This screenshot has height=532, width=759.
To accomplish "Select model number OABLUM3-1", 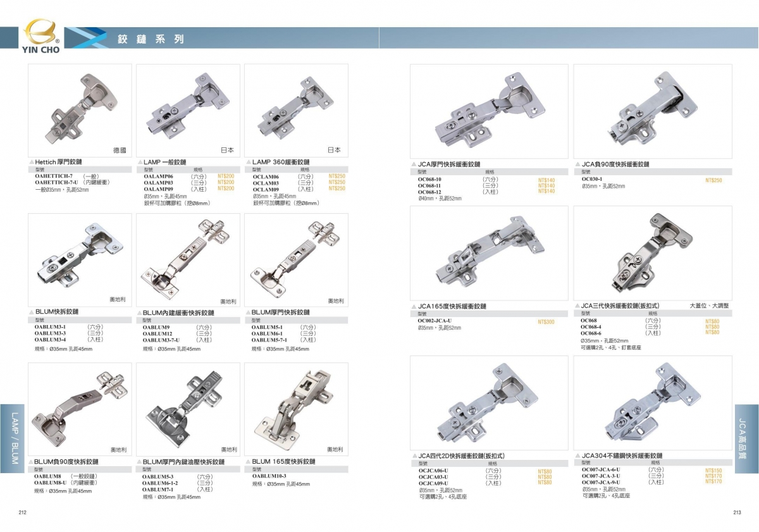I will coord(50,326).
